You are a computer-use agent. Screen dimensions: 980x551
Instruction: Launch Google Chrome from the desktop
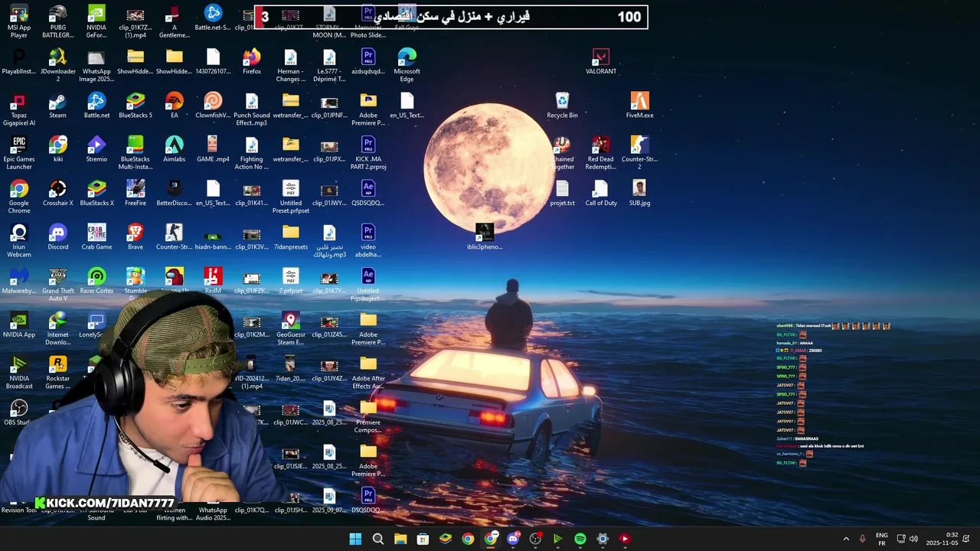[19, 197]
